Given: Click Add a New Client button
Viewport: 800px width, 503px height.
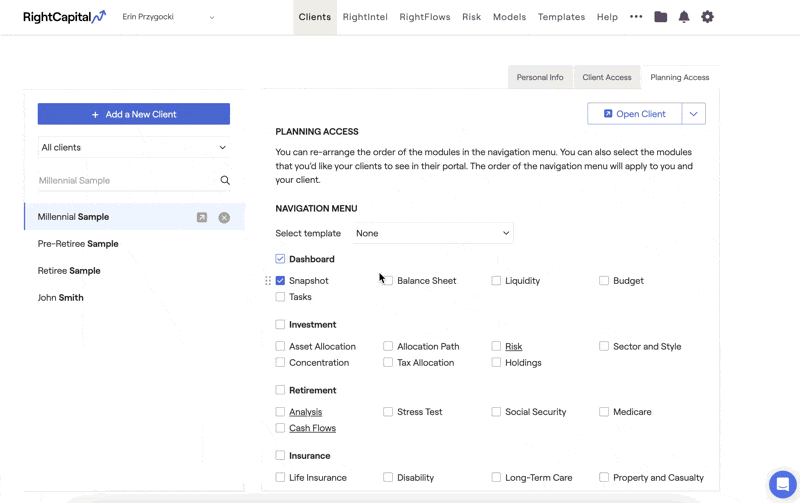Looking at the screenshot, I should point(134,114).
